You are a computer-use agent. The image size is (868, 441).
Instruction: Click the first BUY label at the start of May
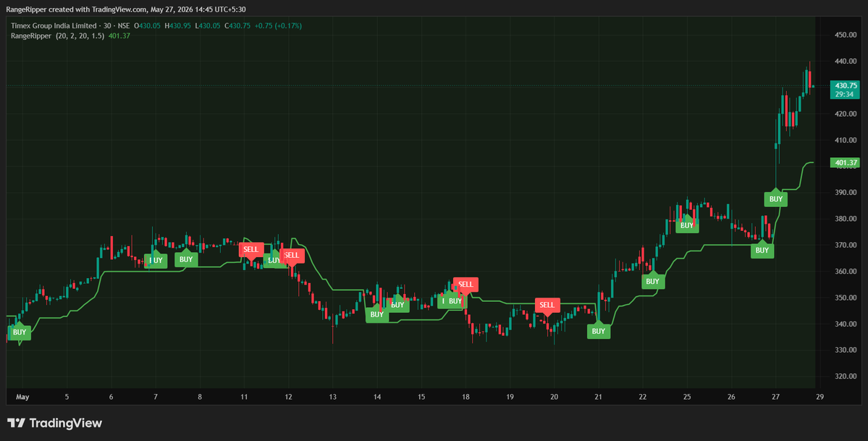(20, 332)
